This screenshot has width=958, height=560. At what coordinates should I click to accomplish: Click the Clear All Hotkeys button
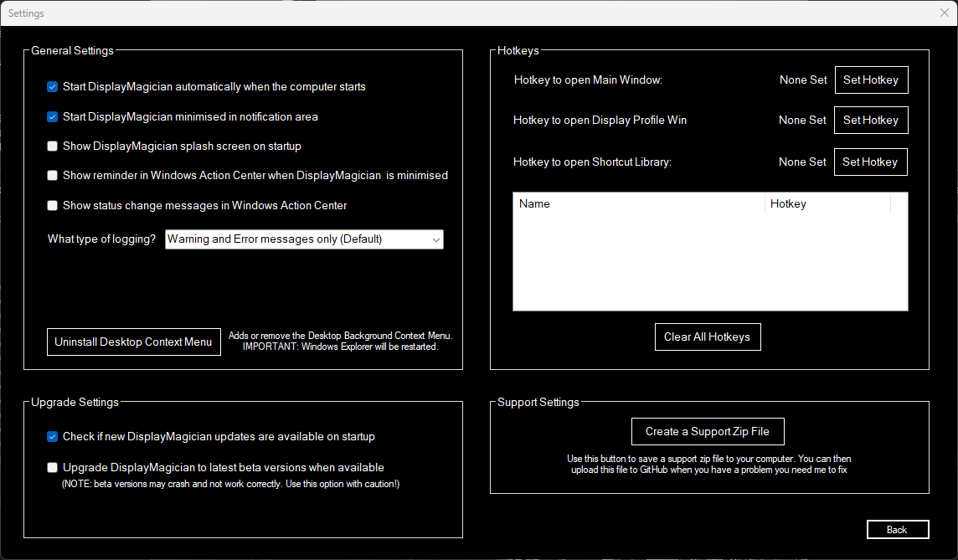(708, 337)
